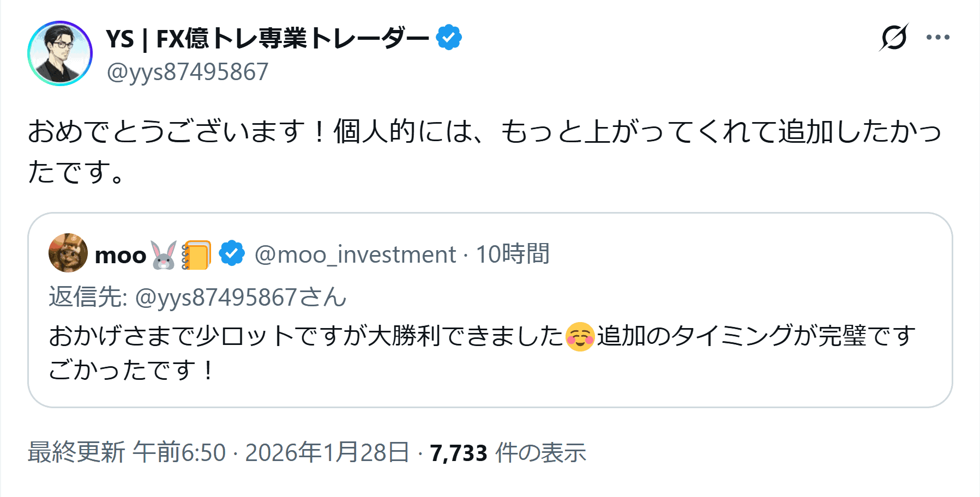
Task: Click the 返信先 @yys87495867さん mention
Action: [240, 298]
